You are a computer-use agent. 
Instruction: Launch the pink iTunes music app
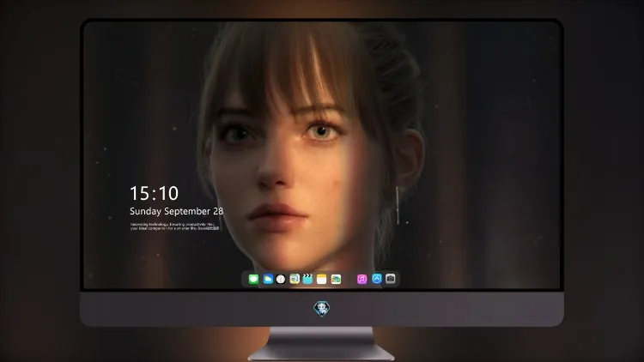pyautogui.click(x=361, y=279)
